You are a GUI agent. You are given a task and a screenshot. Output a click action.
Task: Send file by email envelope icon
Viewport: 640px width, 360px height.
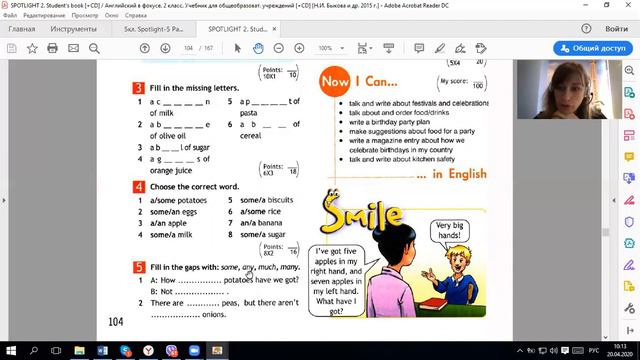73,48
